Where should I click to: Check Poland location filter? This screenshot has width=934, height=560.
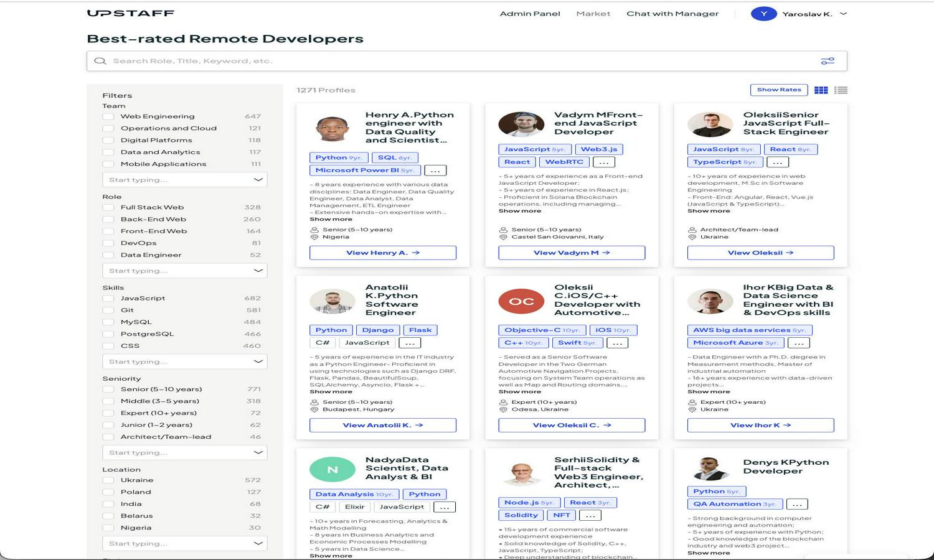click(x=108, y=492)
